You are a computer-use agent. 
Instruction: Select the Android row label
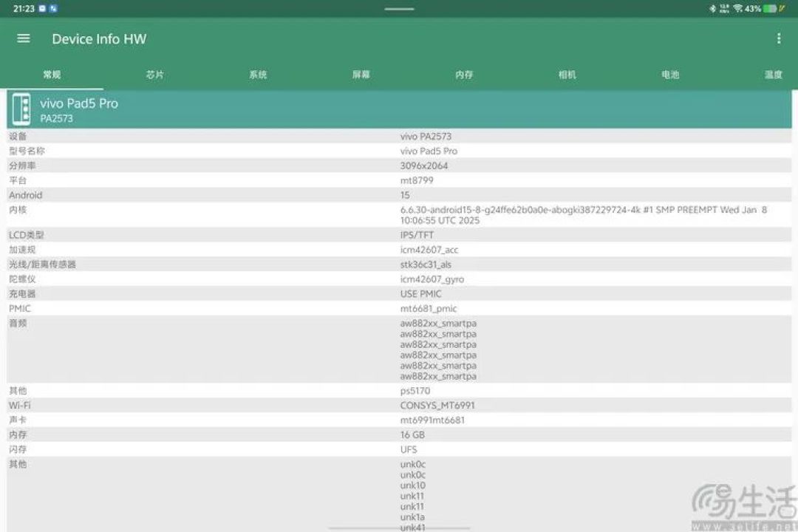(x=25, y=195)
